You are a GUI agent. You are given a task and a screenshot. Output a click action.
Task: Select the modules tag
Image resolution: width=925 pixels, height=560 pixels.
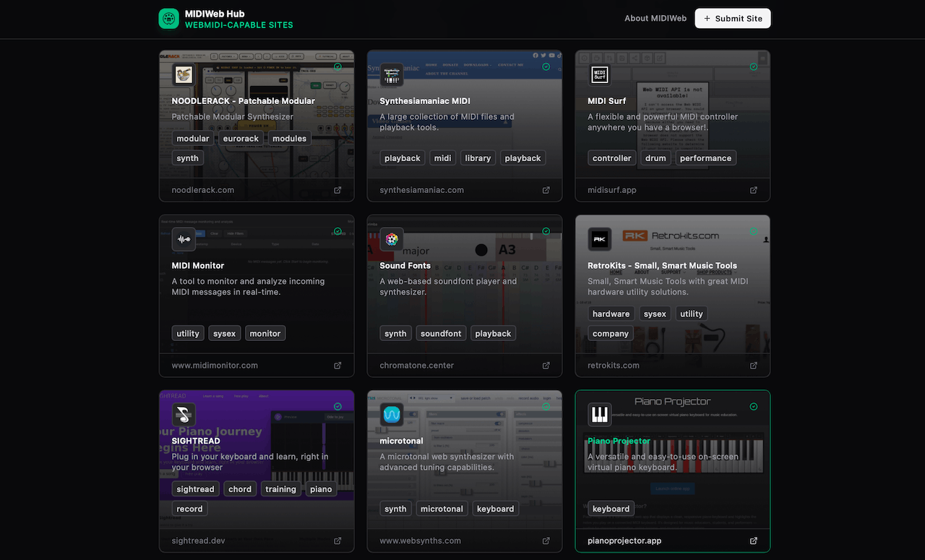click(289, 139)
